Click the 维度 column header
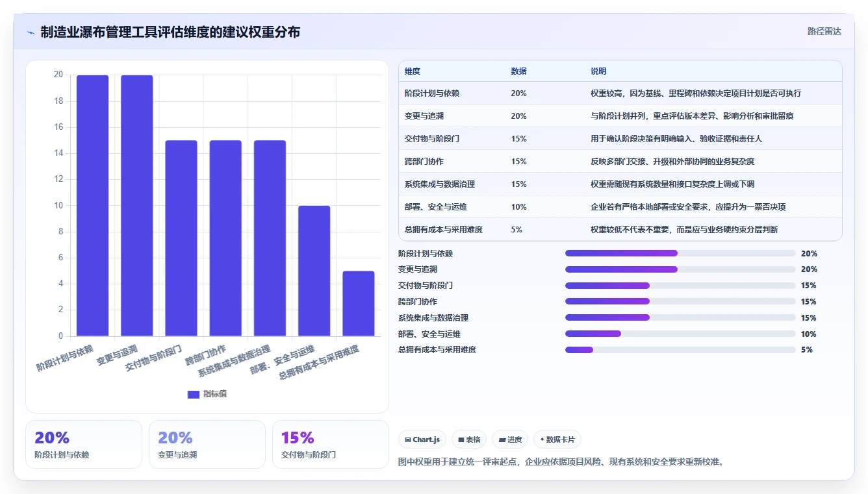This screenshot has height=494, width=868. (x=413, y=71)
